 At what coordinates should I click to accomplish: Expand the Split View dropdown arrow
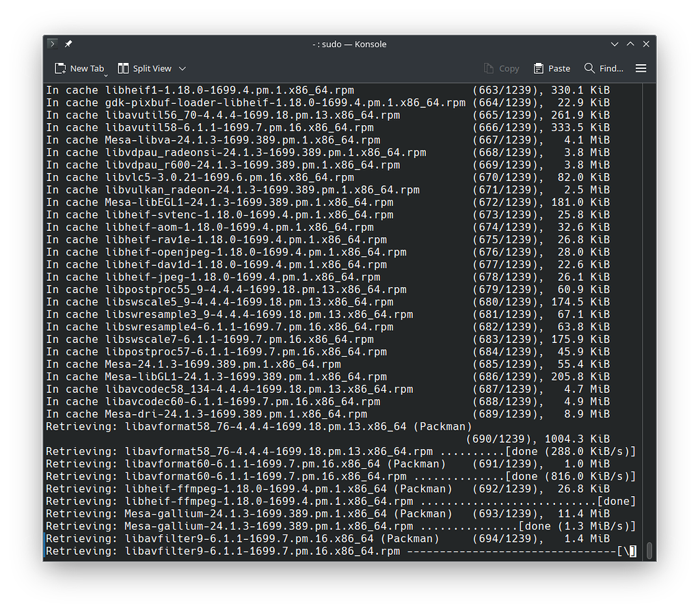[x=183, y=68]
